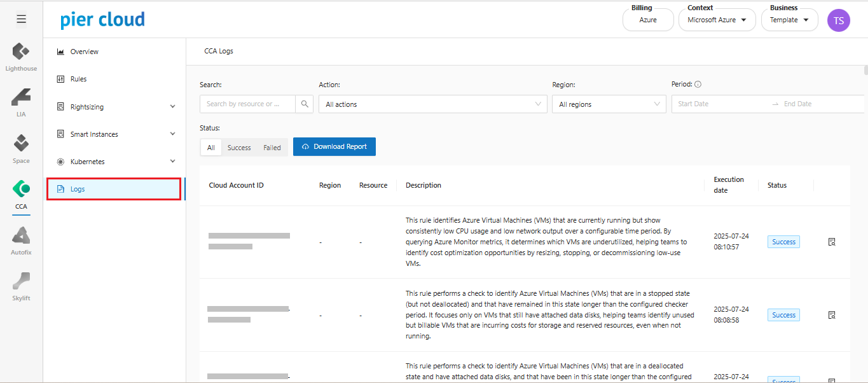
Task: Open the All regions dropdown
Action: click(609, 104)
